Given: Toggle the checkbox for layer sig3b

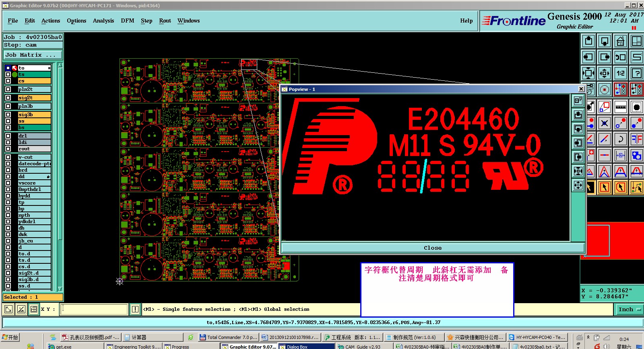Looking at the screenshot, I should pyautogui.click(x=8, y=115).
